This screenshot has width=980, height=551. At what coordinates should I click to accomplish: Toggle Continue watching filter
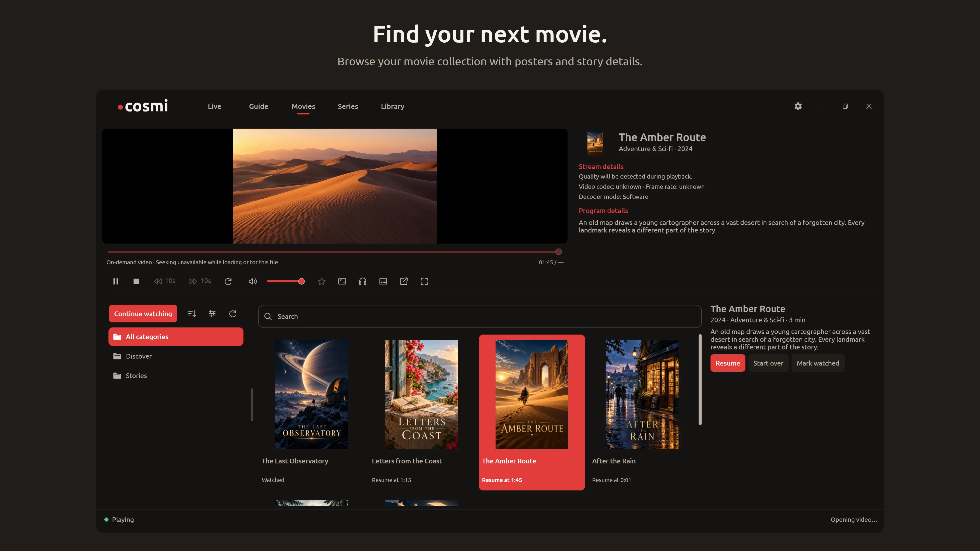point(143,314)
